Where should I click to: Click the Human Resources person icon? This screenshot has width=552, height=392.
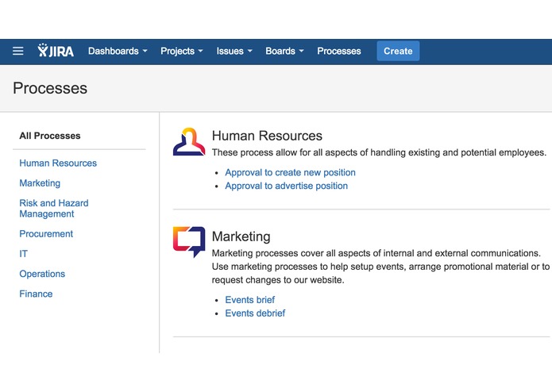pyautogui.click(x=189, y=142)
